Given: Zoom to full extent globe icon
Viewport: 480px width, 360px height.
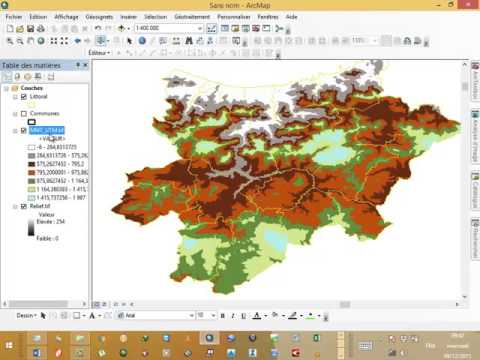Looking at the screenshot, I should (x=41, y=41).
